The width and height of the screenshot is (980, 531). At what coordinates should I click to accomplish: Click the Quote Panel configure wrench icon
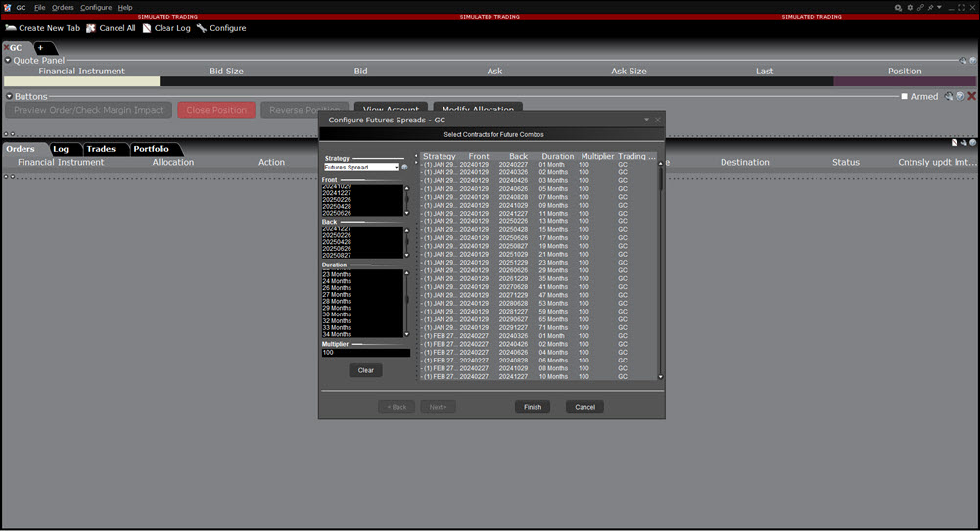[963, 61]
